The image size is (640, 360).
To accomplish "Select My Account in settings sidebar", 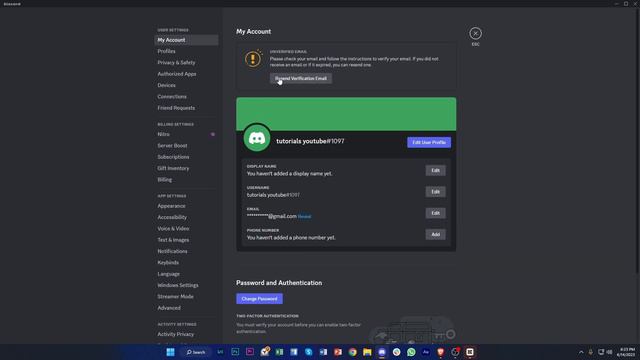I will [186, 40].
